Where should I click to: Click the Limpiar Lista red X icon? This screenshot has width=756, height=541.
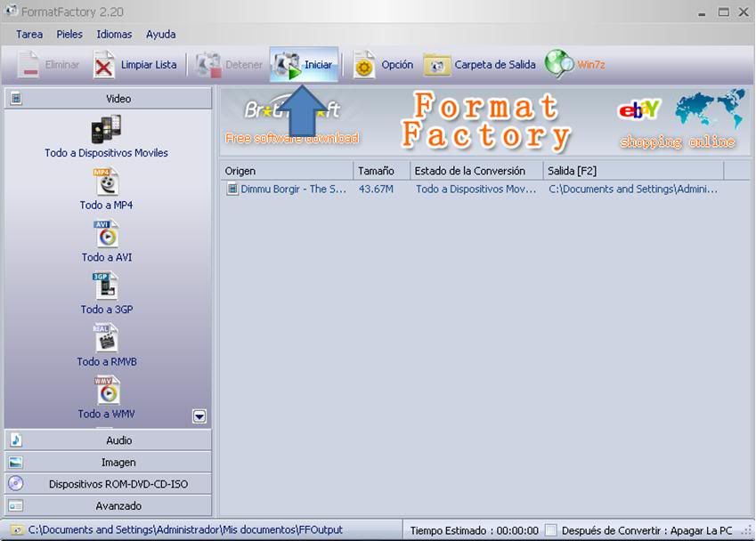[103, 65]
